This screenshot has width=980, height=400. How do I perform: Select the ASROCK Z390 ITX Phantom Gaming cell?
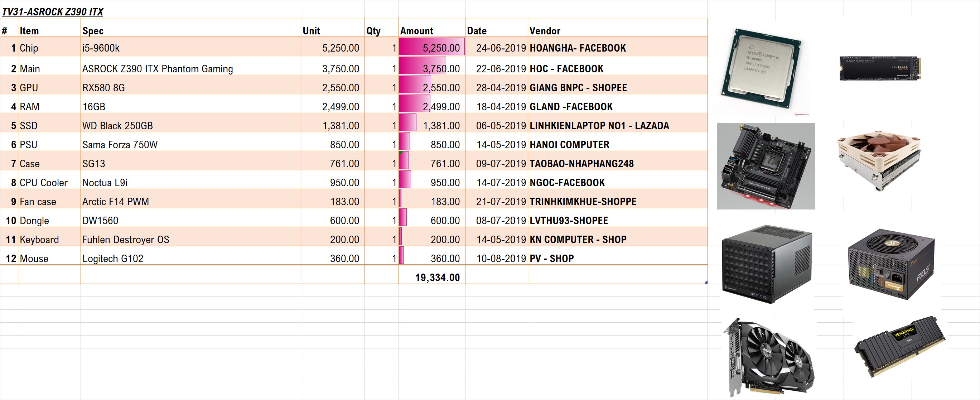[x=190, y=66]
